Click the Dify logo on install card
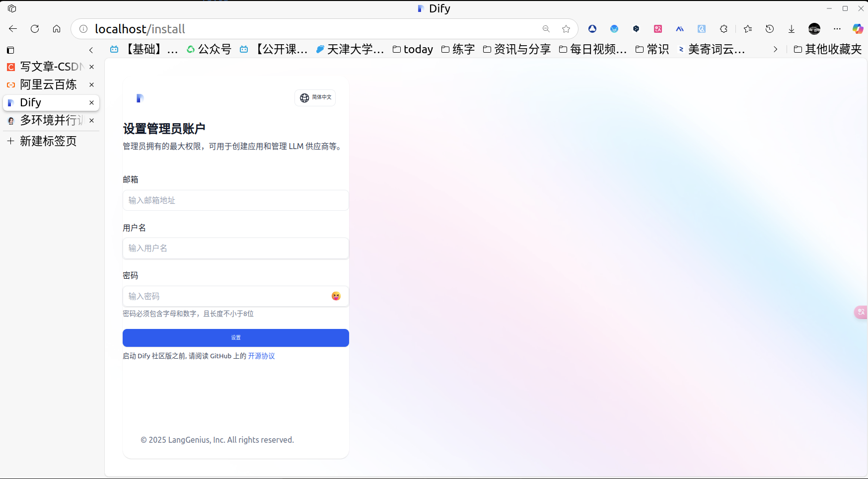The width and height of the screenshot is (868, 479). (x=140, y=98)
